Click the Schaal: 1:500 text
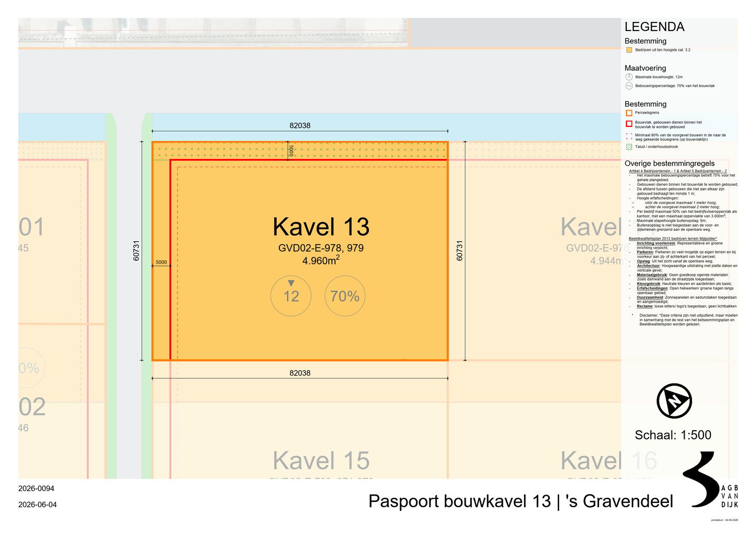The height and width of the screenshot is (534, 756). 673,435
